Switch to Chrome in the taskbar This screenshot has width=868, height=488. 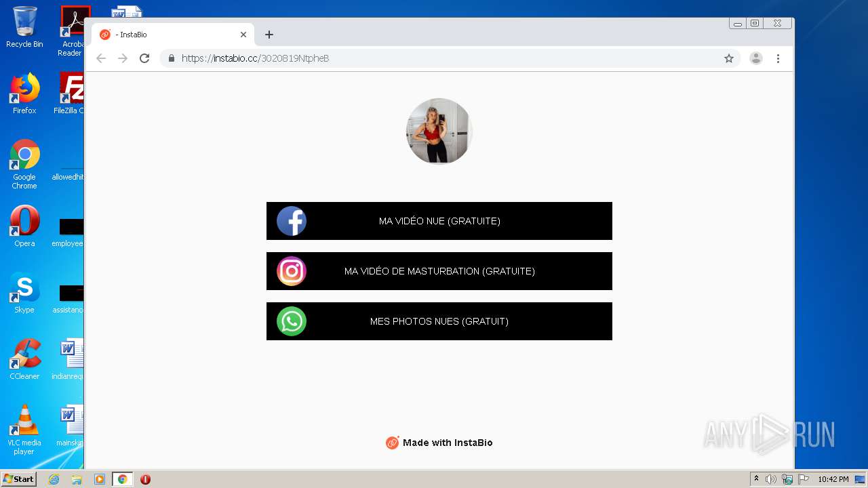[122, 479]
